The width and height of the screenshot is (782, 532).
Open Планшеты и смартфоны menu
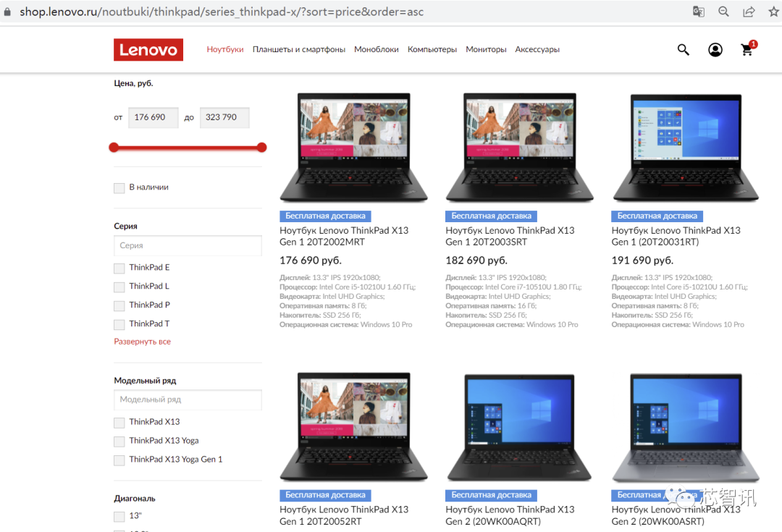(x=299, y=49)
